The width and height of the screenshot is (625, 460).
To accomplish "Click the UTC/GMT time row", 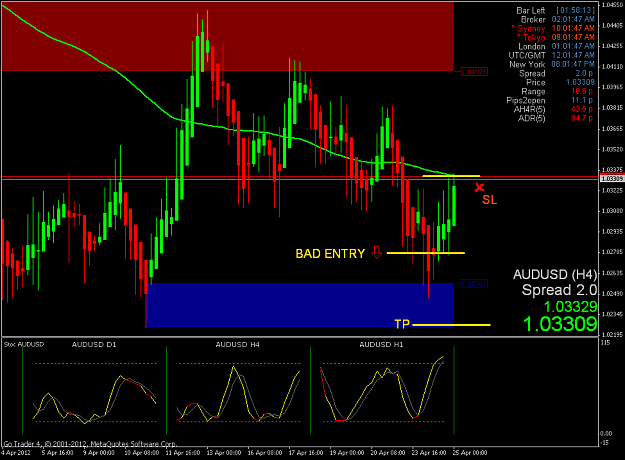I will (552, 55).
